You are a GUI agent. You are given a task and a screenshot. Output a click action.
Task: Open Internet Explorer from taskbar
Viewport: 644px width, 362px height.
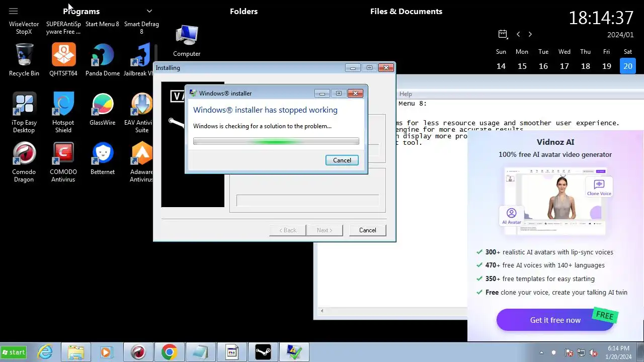(x=45, y=352)
